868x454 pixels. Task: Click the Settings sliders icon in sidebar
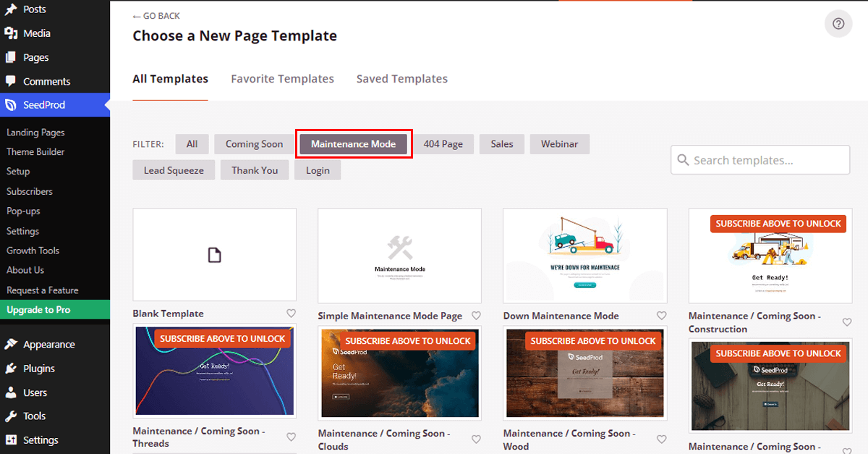tap(11, 440)
